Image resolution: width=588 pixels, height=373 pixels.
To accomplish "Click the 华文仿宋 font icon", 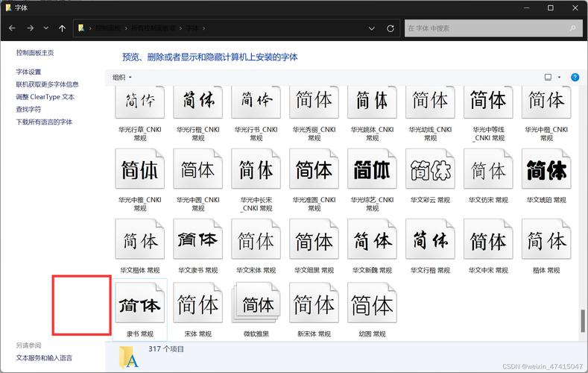I will tap(488, 169).
